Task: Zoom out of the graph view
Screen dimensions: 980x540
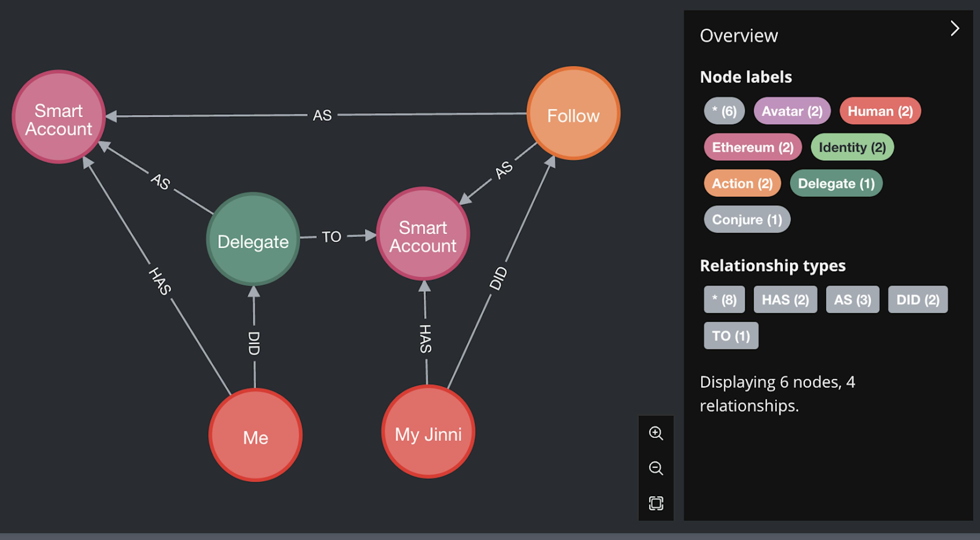Action: tap(657, 468)
